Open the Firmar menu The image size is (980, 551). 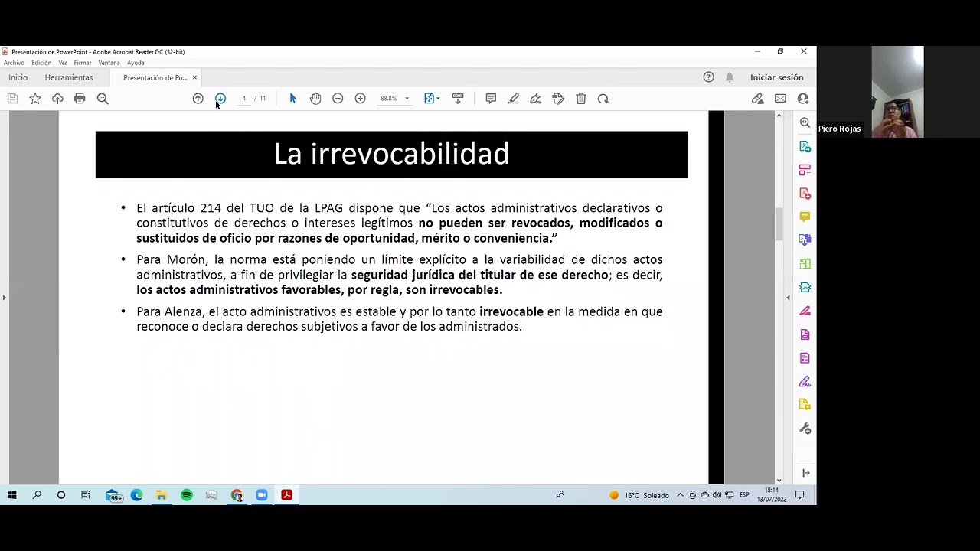(x=83, y=63)
